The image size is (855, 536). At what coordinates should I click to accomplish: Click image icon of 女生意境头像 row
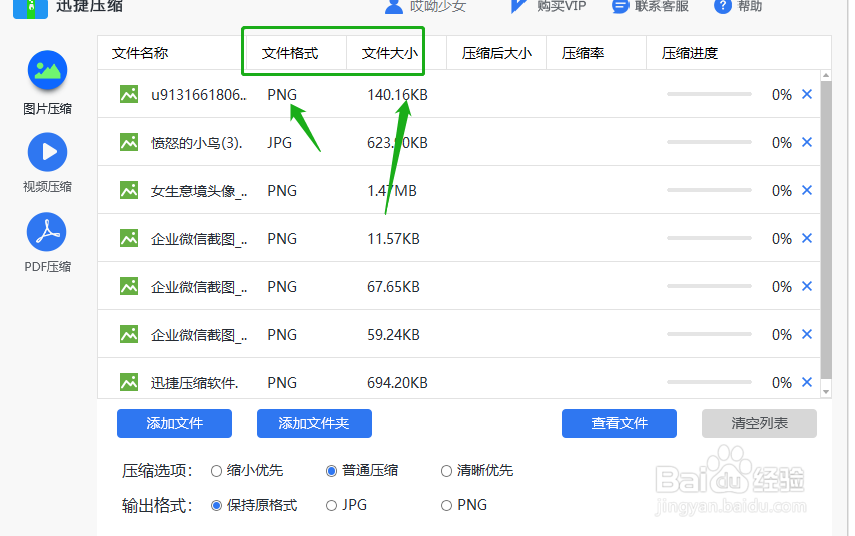[x=129, y=190]
